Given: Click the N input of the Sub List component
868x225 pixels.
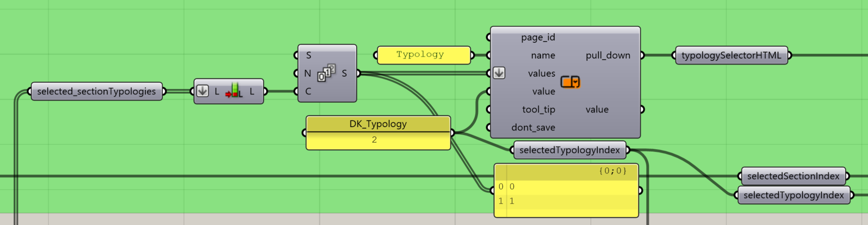Looking at the screenshot, I should point(308,73).
